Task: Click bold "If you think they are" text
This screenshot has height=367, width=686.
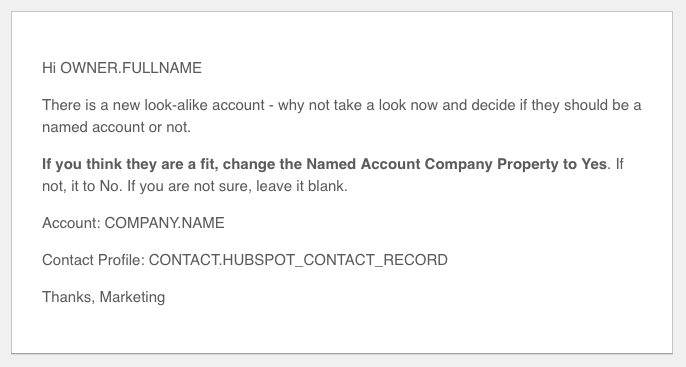Action: [x=113, y=164]
